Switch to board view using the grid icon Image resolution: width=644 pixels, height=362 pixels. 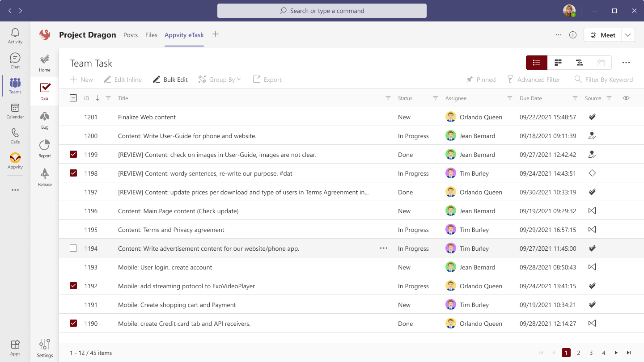click(x=558, y=63)
